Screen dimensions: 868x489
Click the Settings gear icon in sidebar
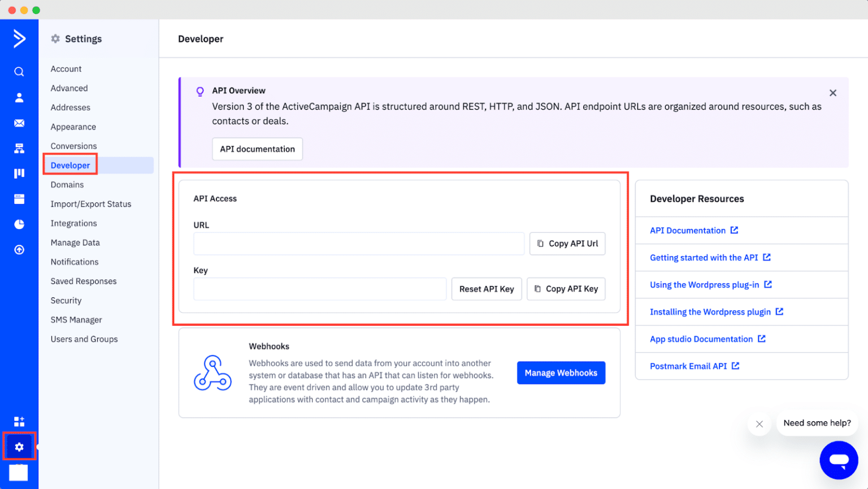click(x=19, y=446)
